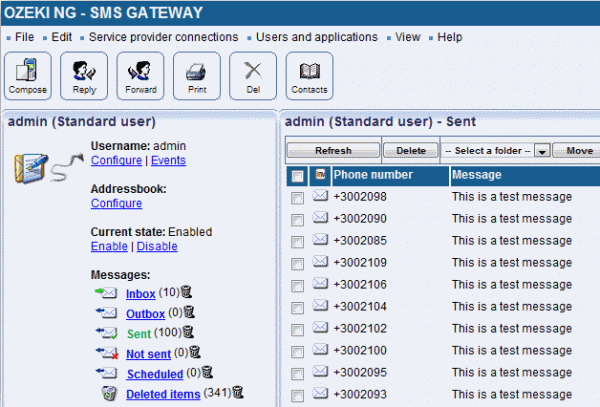This screenshot has width=600, height=407.
Task: Click the test message text for +3002102
Action: [512, 328]
